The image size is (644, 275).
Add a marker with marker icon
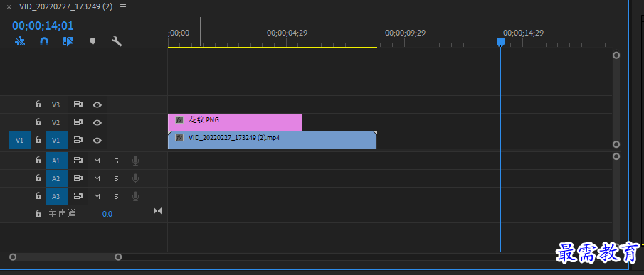pos(93,41)
